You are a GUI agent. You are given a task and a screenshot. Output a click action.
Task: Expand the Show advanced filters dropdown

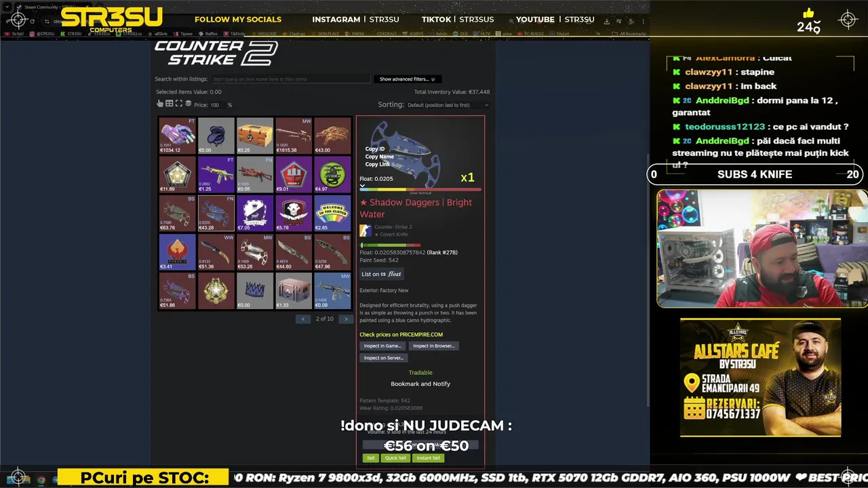(x=407, y=79)
